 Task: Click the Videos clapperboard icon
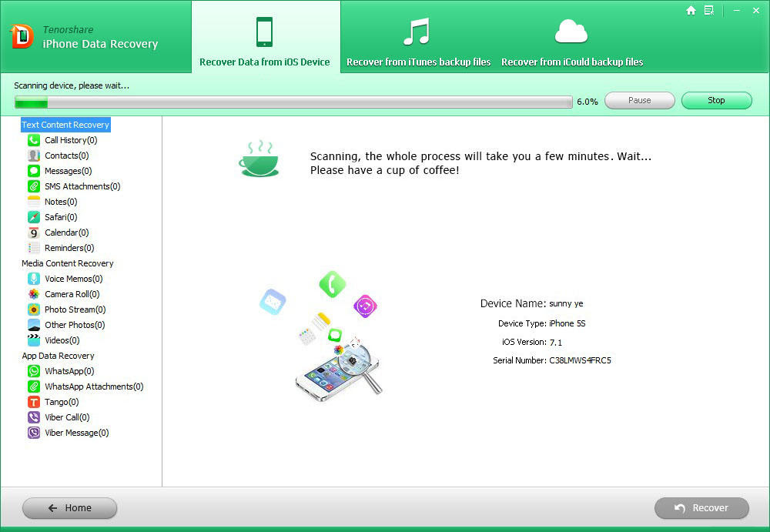(x=33, y=340)
